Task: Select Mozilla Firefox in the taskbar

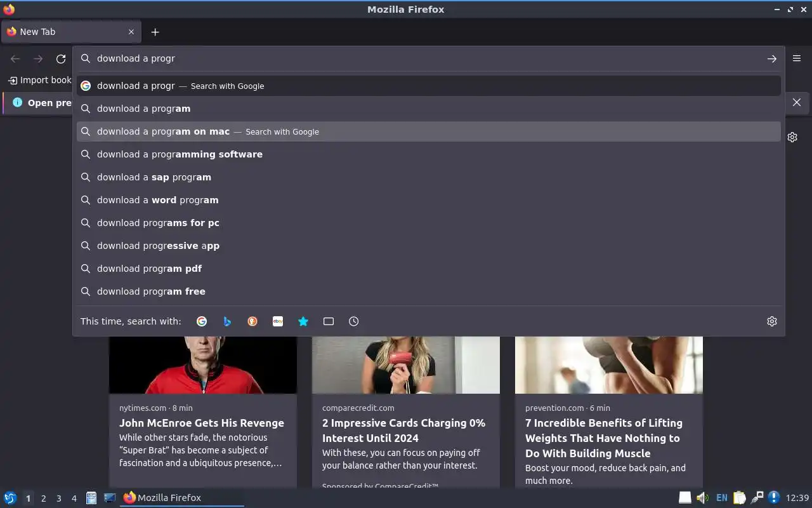Action: click(x=183, y=498)
